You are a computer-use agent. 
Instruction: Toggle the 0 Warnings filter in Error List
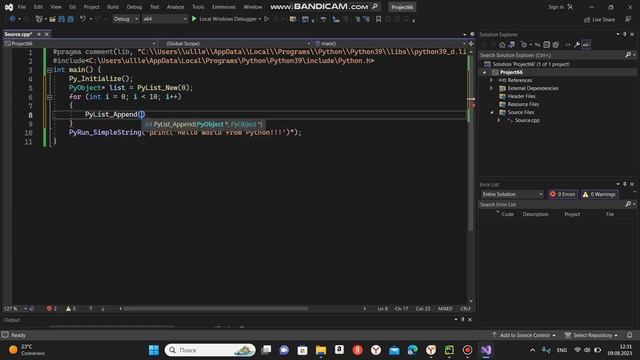(599, 194)
